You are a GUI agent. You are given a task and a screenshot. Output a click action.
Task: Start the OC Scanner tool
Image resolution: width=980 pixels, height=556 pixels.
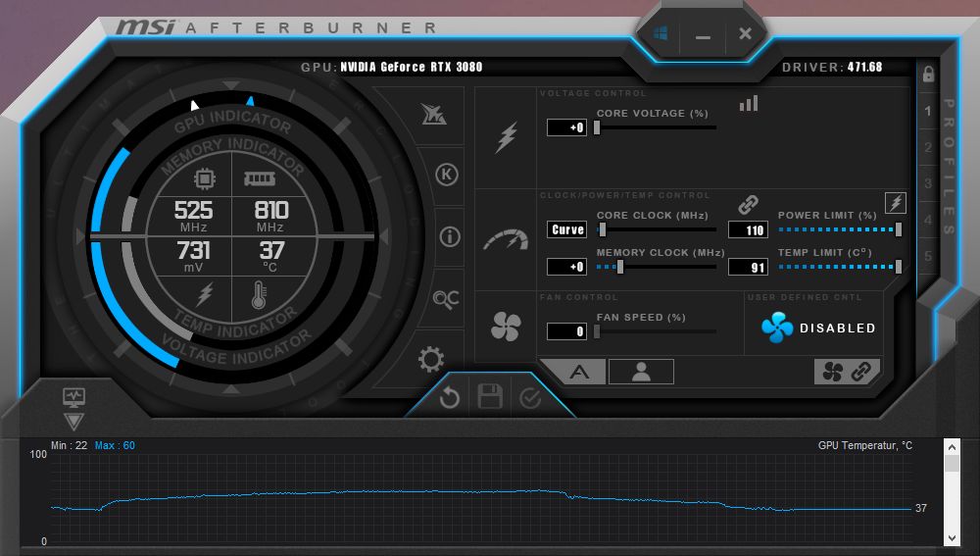446,299
